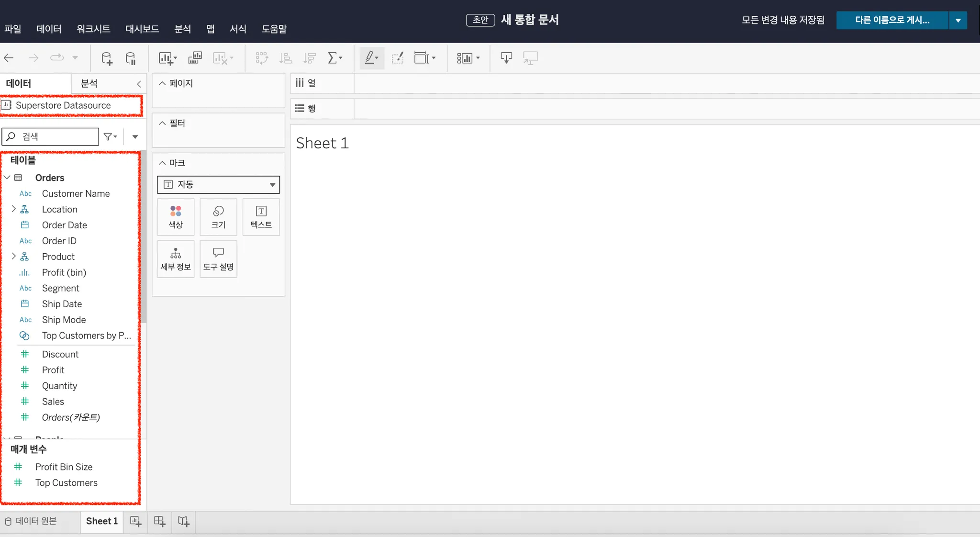Click the Color (색상) marks card

[176, 217]
